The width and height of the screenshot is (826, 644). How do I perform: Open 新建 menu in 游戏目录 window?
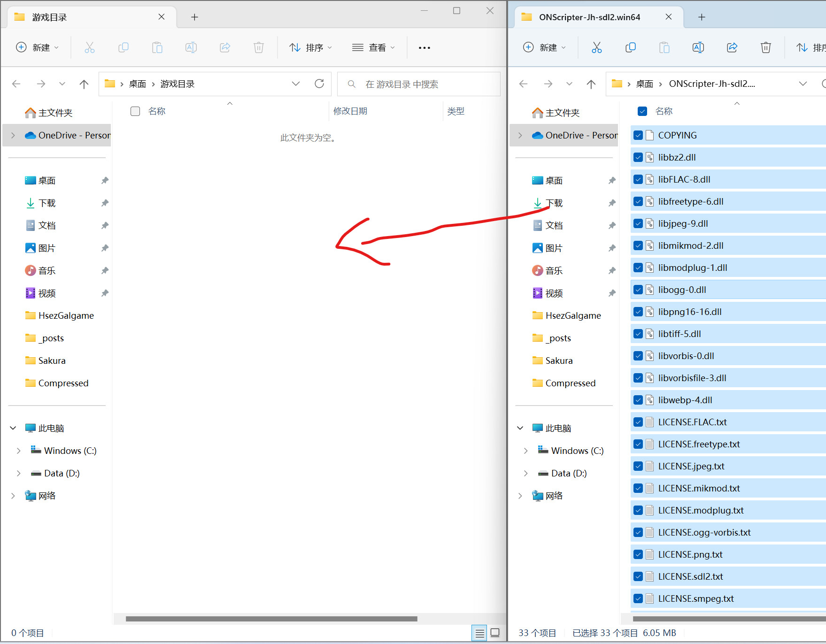[x=38, y=47]
